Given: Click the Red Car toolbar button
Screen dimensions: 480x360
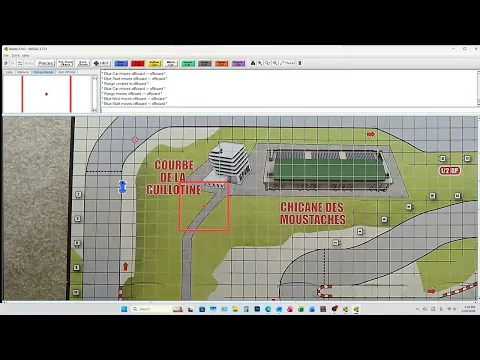Looking at the screenshot, I should [138, 63].
